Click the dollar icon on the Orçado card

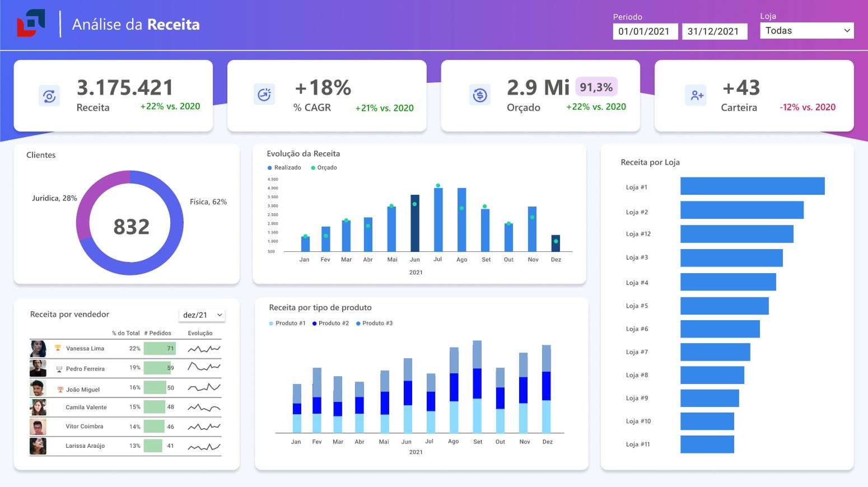click(480, 94)
